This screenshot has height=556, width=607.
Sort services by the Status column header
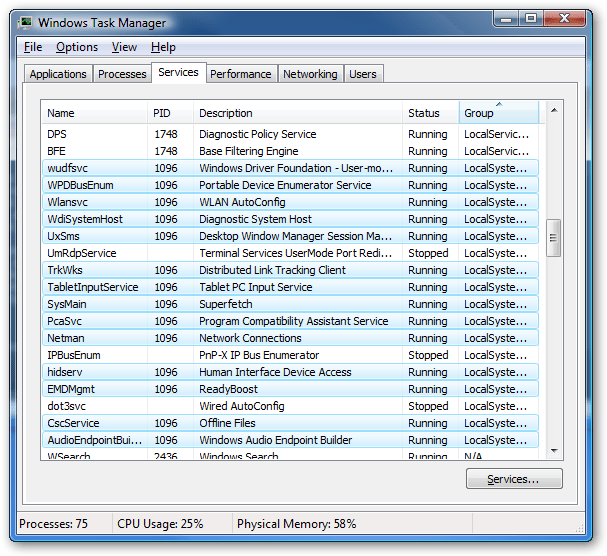pos(431,113)
